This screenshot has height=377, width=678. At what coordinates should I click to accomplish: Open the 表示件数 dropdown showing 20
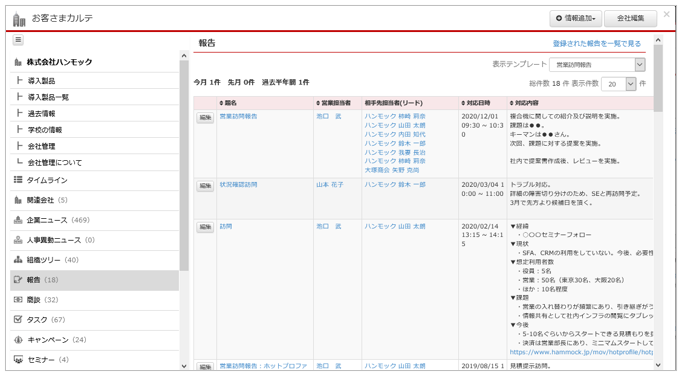(619, 84)
